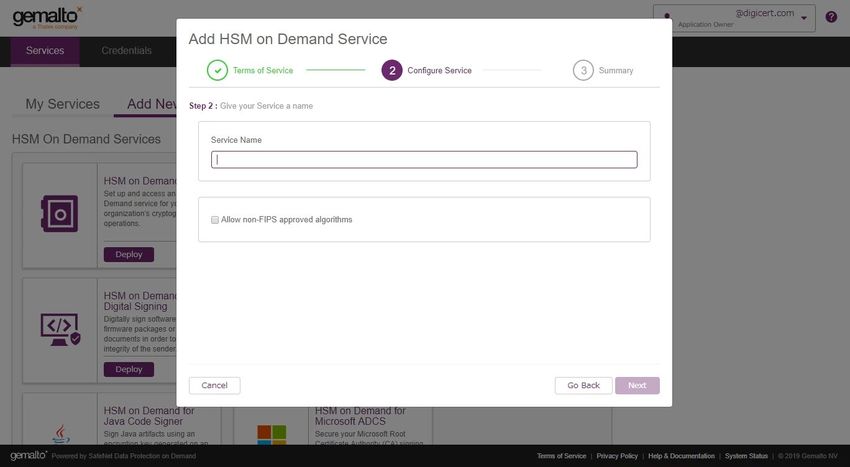
Task: Click the Java Code Signer icon
Action: point(60,434)
